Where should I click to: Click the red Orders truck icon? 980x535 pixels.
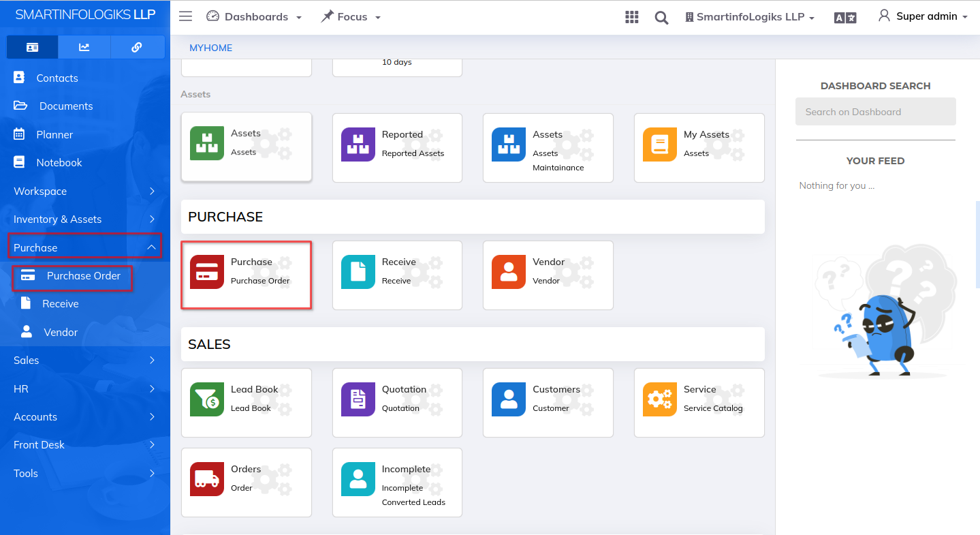[207, 479]
